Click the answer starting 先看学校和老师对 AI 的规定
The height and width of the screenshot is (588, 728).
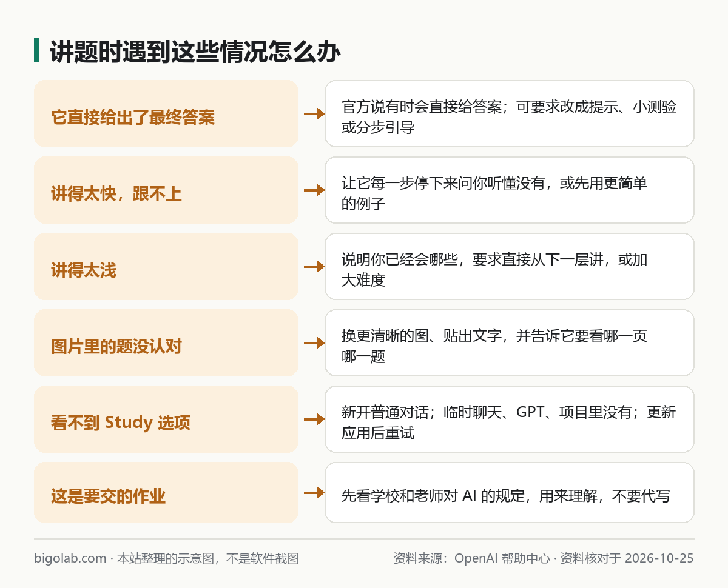(x=510, y=492)
